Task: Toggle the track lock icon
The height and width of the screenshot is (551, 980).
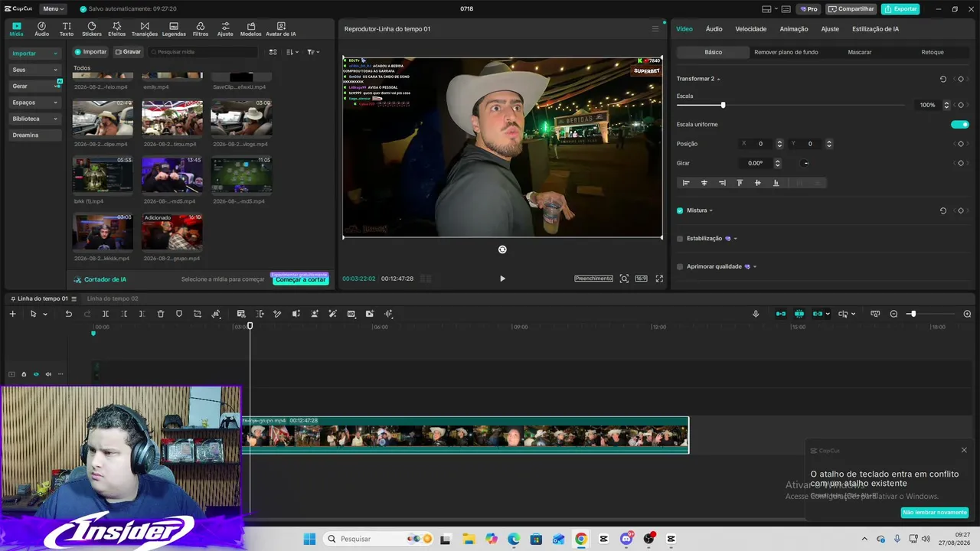Action: 24,374
